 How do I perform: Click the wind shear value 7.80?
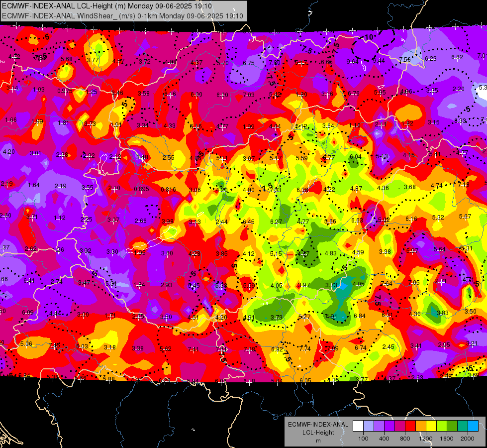point(275,63)
